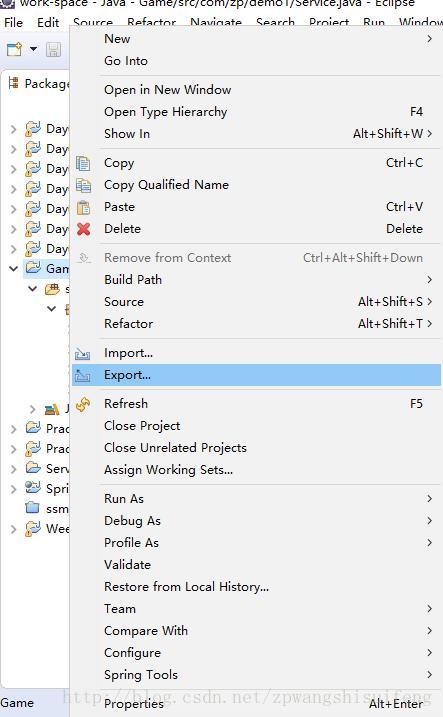Click the Copy Qualified Name icon
443x717 pixels.
[x=83, y=185]
